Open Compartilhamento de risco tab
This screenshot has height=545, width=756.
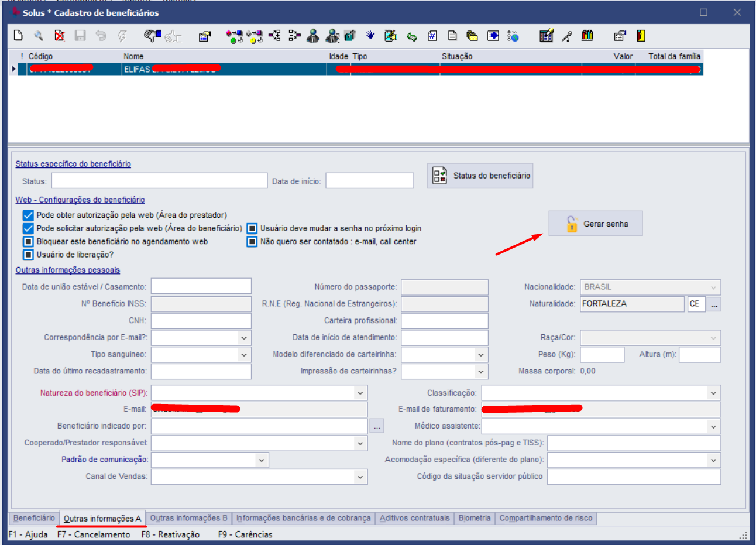pyautogui.click(x=546, y=518)
